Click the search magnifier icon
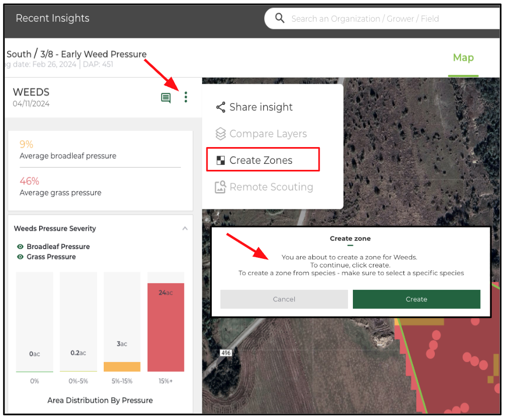The height and width of the screenshot is (420, 506). pos(280,18)
